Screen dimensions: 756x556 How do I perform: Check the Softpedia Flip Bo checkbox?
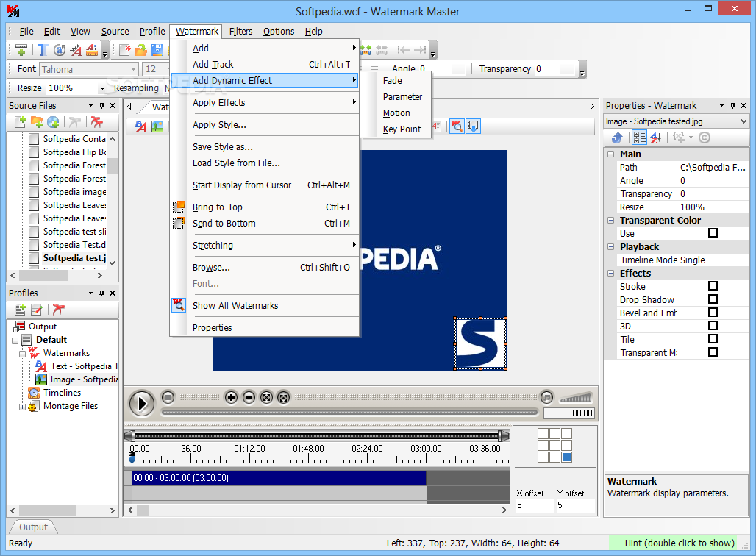(x=34, y=152)
